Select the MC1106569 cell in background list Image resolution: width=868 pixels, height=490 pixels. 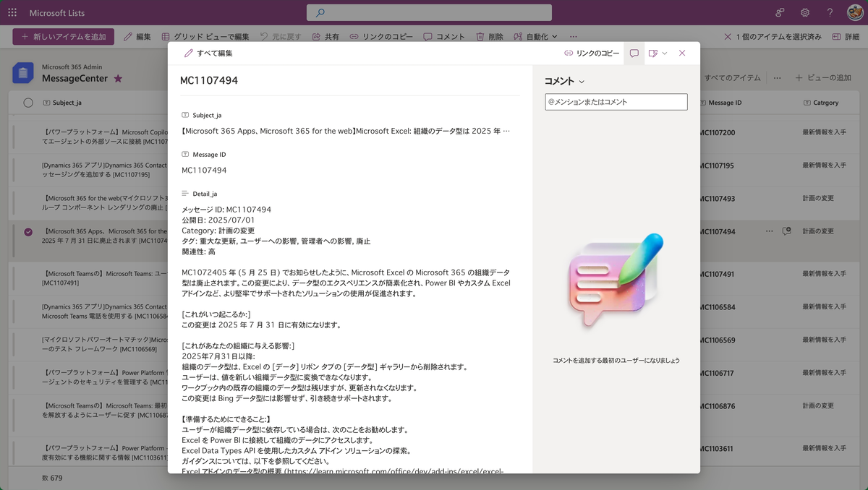(x=717, y=340)
